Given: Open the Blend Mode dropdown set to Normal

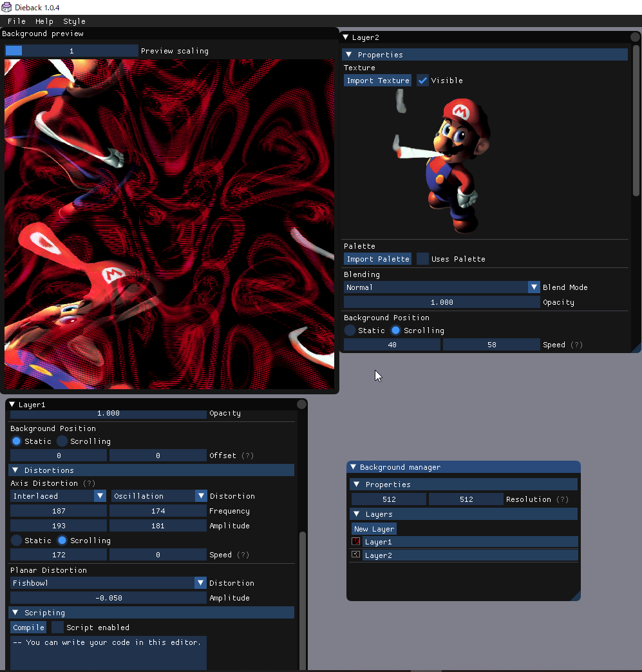Looking at the screenshot, I should click(x=442, y=287).
